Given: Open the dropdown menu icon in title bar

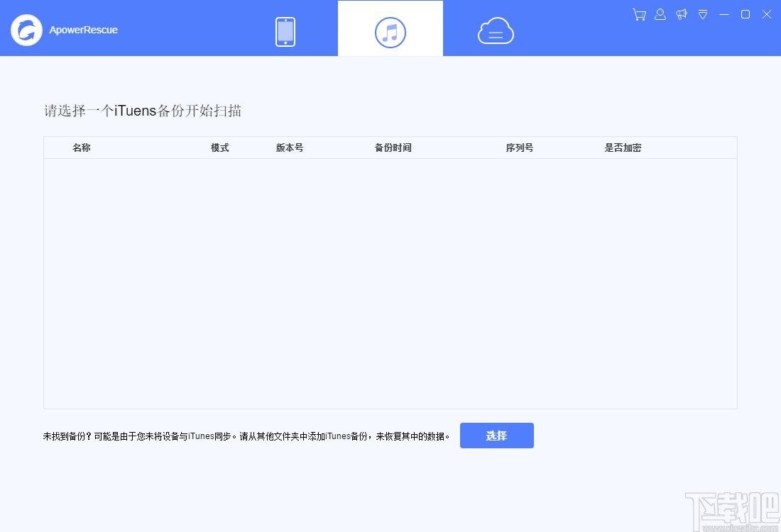Looking at the screenshot, I should pyautogui.click(x=703, y=14).
